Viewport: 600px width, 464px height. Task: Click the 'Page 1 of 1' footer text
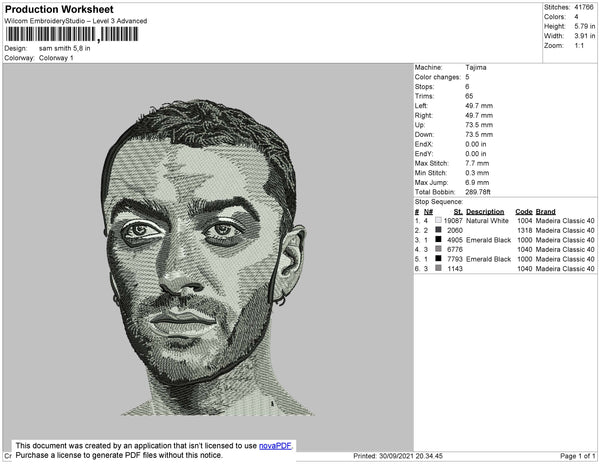pos(577,456)
